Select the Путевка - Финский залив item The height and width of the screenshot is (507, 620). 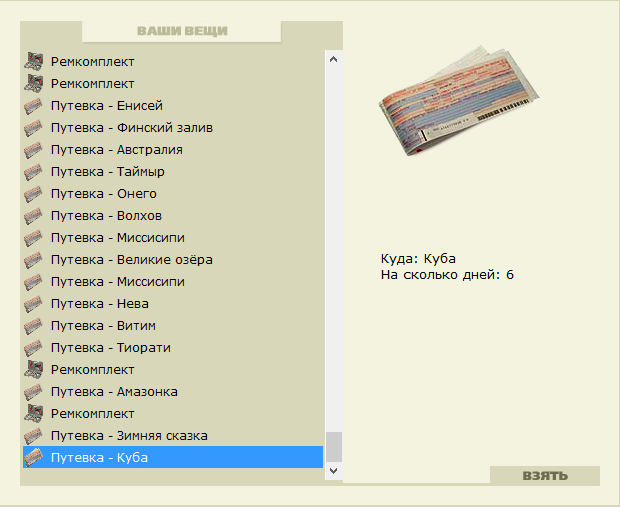(173, 128)
